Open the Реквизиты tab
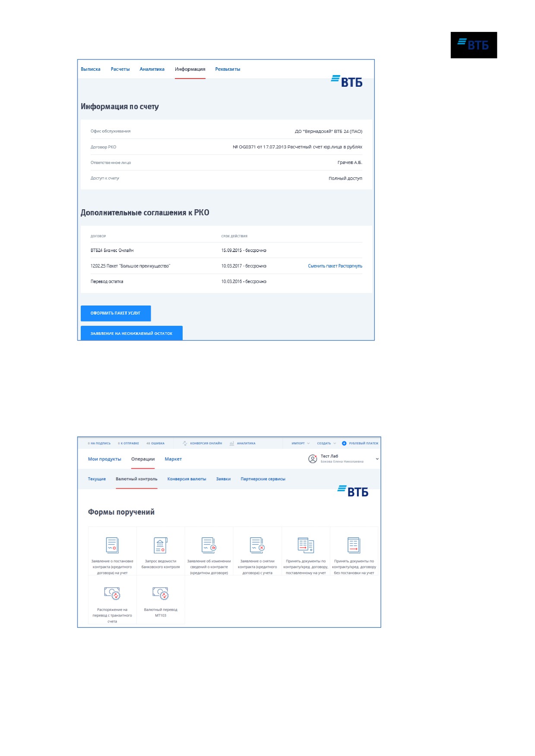This screenshot has height=756, width=535. point(228,69)
